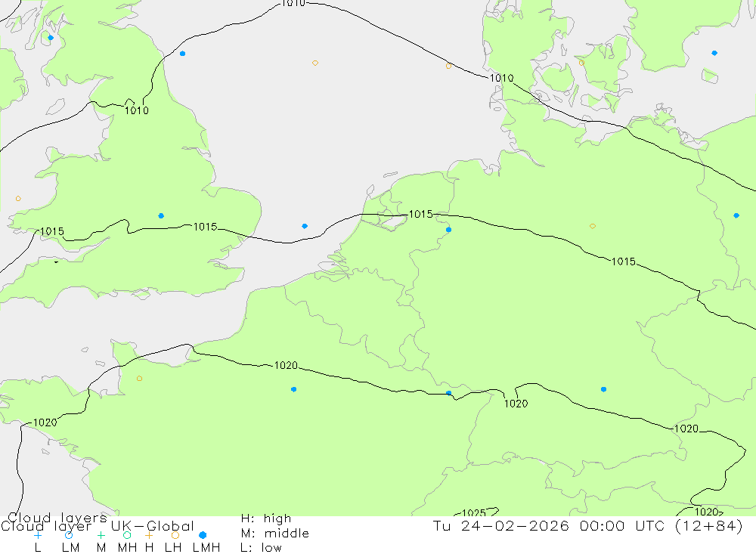Screen dimensions: 756x554
Task: Select the blue cloud dot over southern Germany
Action: point(603,389)
